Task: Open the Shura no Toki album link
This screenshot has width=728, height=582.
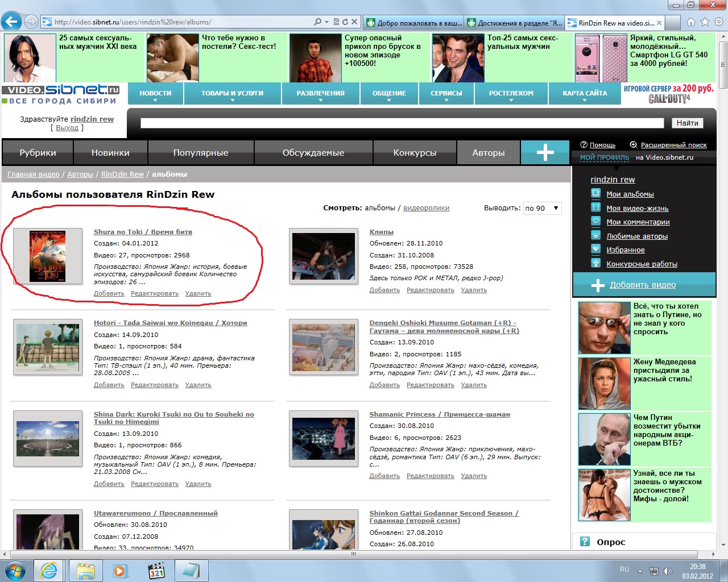Action: coord(143,232)
